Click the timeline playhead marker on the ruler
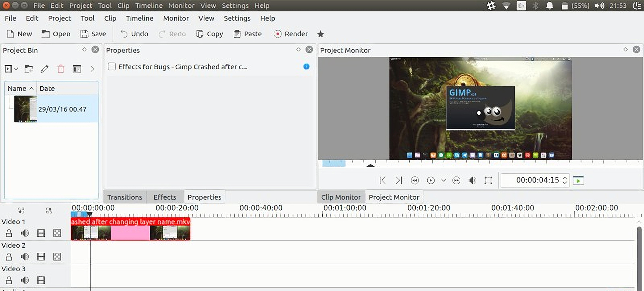Viewport: 644px width, 291px height. [x=90, y=214]
